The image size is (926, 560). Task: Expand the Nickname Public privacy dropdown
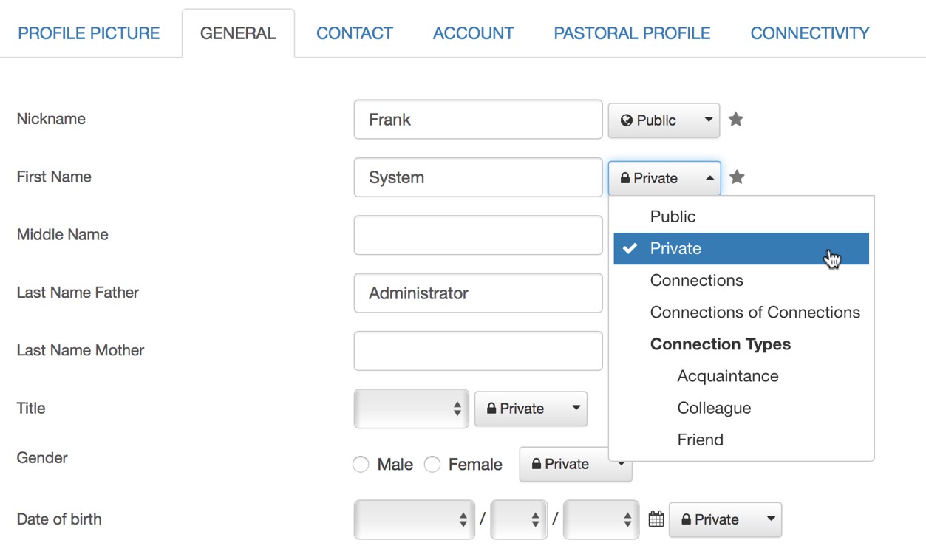664,120
